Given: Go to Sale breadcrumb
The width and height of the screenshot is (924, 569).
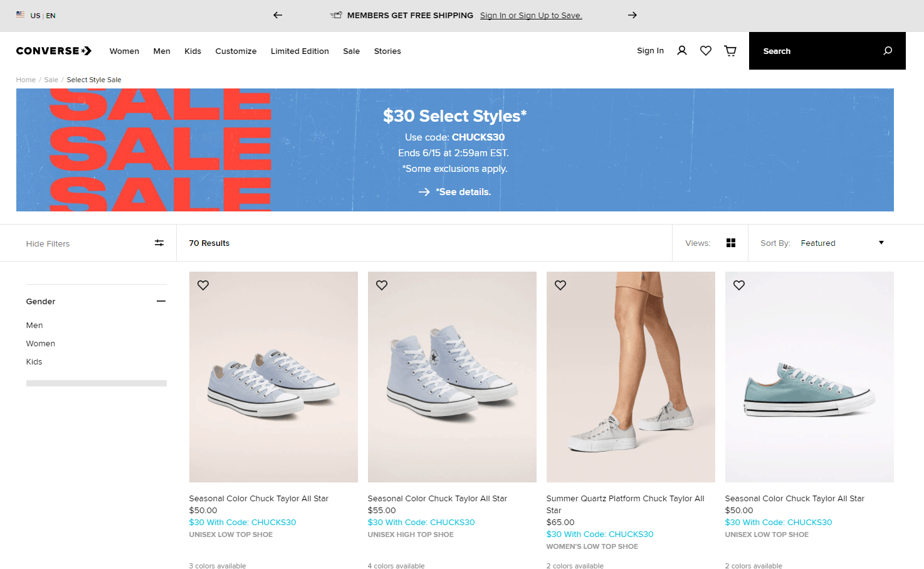Looking at the screenshot, I should (51, 80).
